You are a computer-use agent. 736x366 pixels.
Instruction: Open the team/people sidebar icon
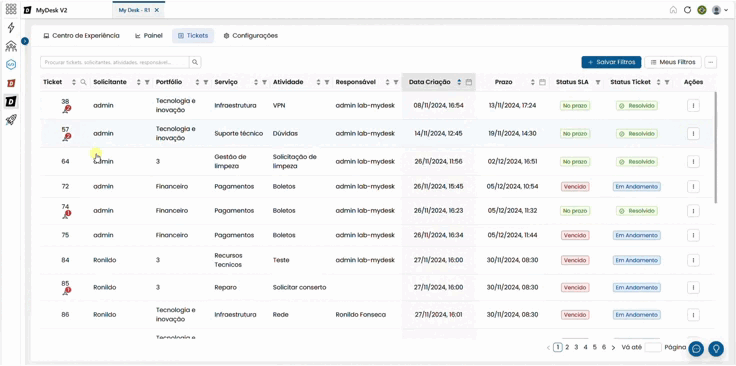click(11, 46)
